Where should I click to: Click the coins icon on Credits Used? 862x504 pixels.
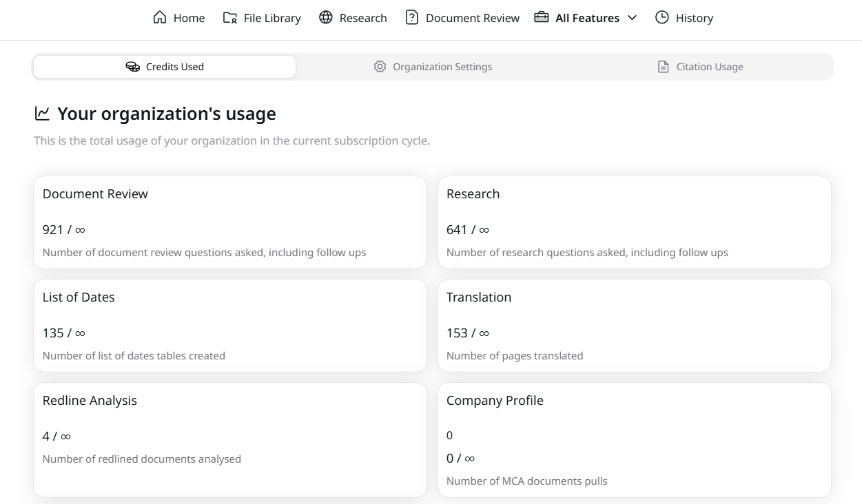(133, 67)
